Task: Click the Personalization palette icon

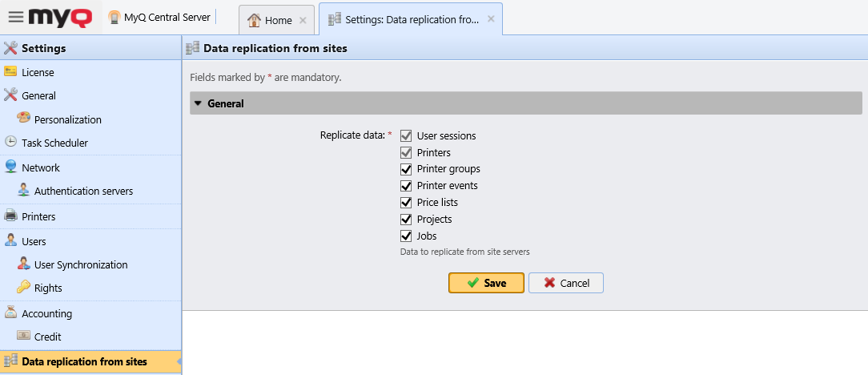Action: click(x=24, y=119)
